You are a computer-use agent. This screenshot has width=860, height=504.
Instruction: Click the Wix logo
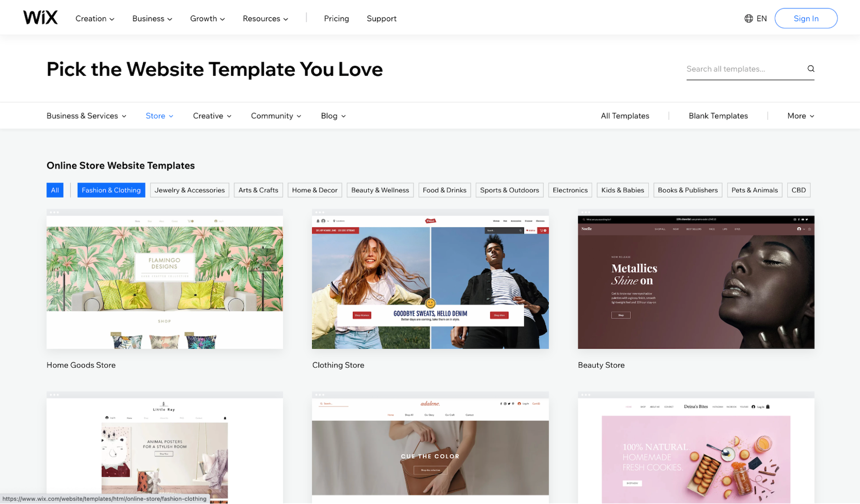point(41,18)
